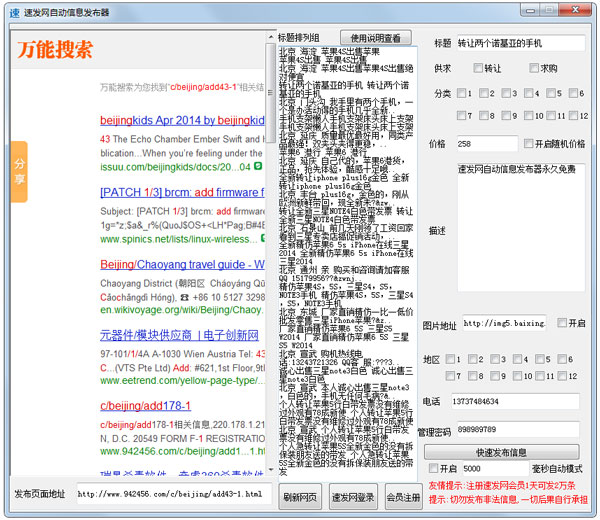Image resolution: width=600 pixels, height=520 pixels.
Task: Click 友情提示 red notice text
Action: (502, 486)
